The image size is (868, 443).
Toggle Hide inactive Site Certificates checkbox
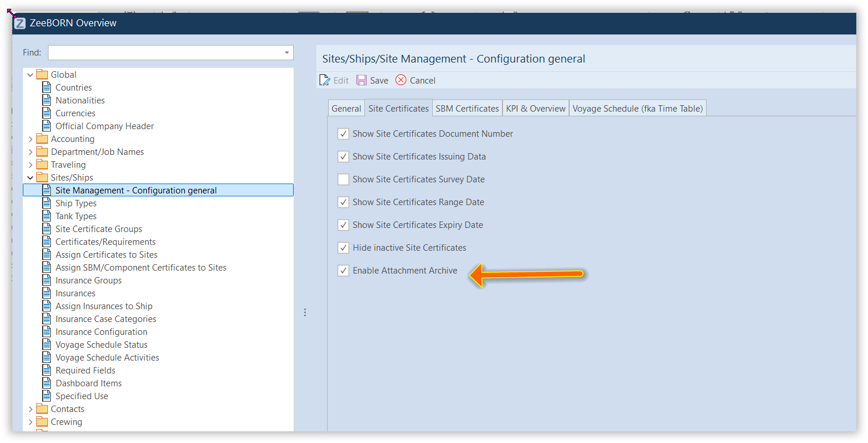[x=343, y=248]
